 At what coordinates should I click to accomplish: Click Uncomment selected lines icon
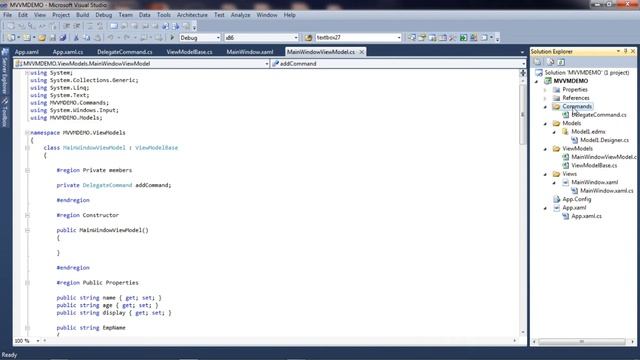100,26
